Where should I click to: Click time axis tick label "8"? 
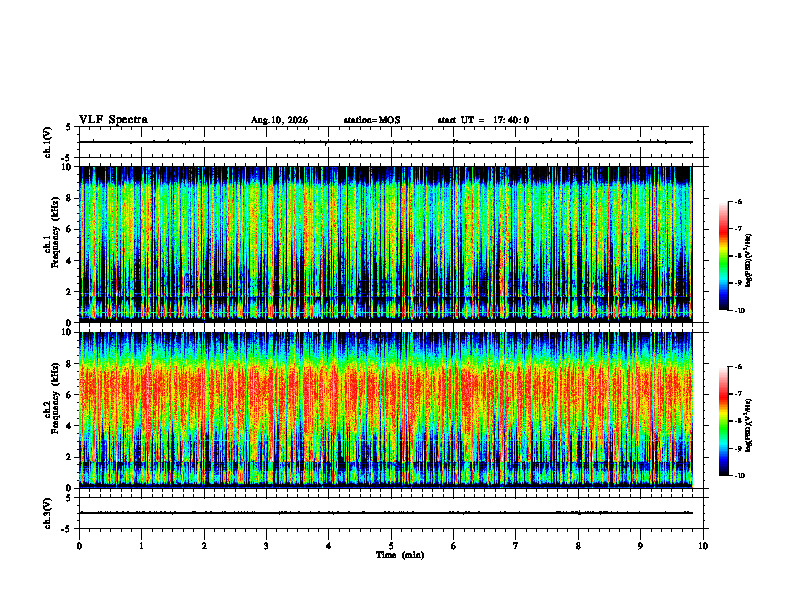pyautogui.click(x=578, y=546)
